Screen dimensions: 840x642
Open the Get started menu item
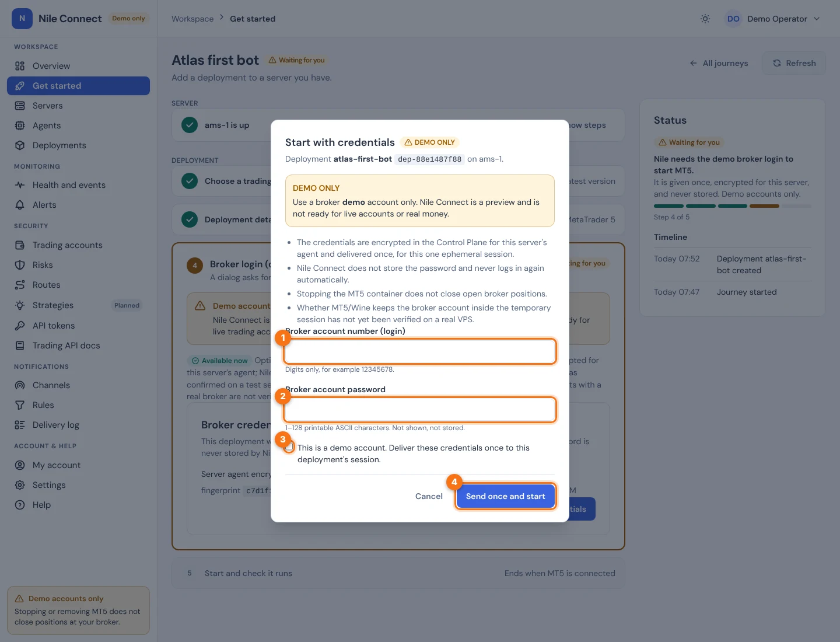78,86
